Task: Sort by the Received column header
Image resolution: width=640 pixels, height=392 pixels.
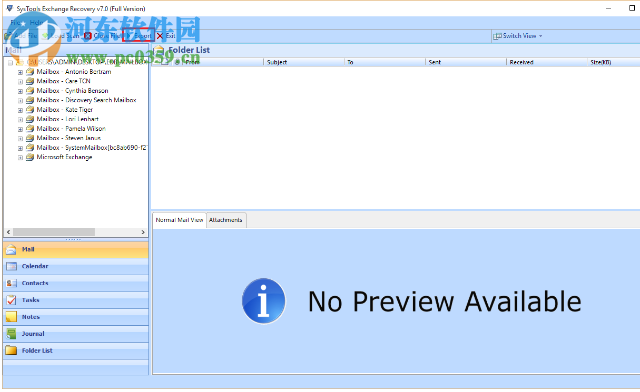Action: [x=547, y=62]
